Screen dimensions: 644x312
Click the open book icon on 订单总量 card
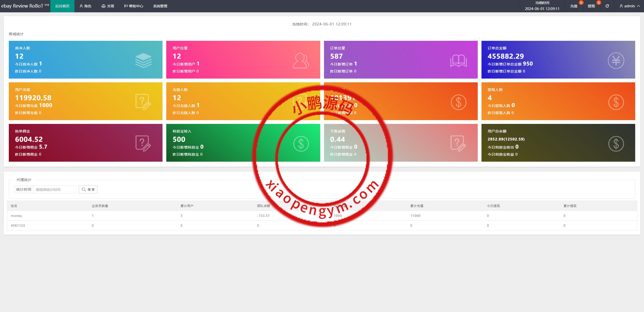[x=458, y=61]
